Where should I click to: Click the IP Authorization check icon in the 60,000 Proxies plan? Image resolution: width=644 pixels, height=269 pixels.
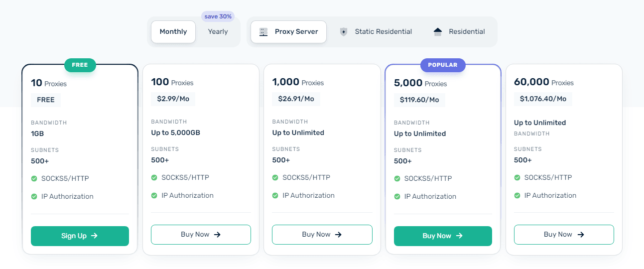tap(517, 196)
